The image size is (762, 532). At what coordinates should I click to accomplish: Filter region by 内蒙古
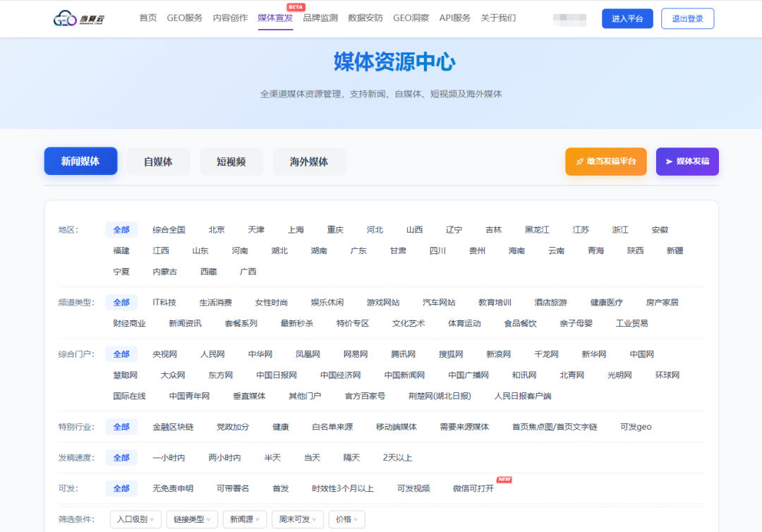[x=165, y=272]
